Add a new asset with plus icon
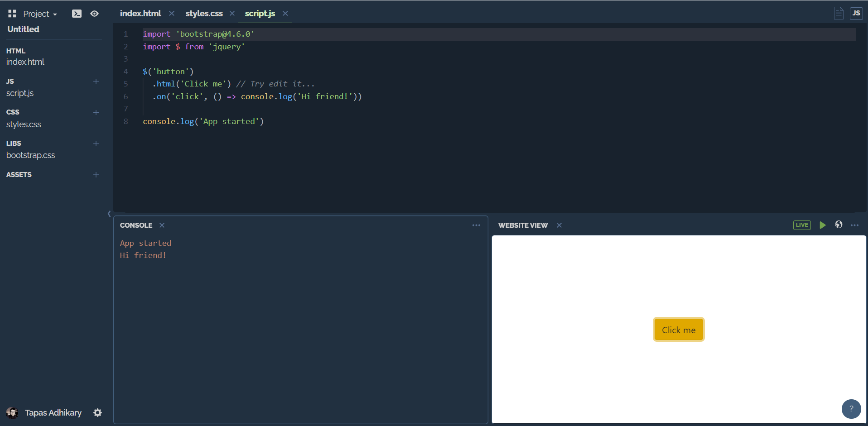The height and width of the screenshot is (426, 868). [x=96, y=175]
